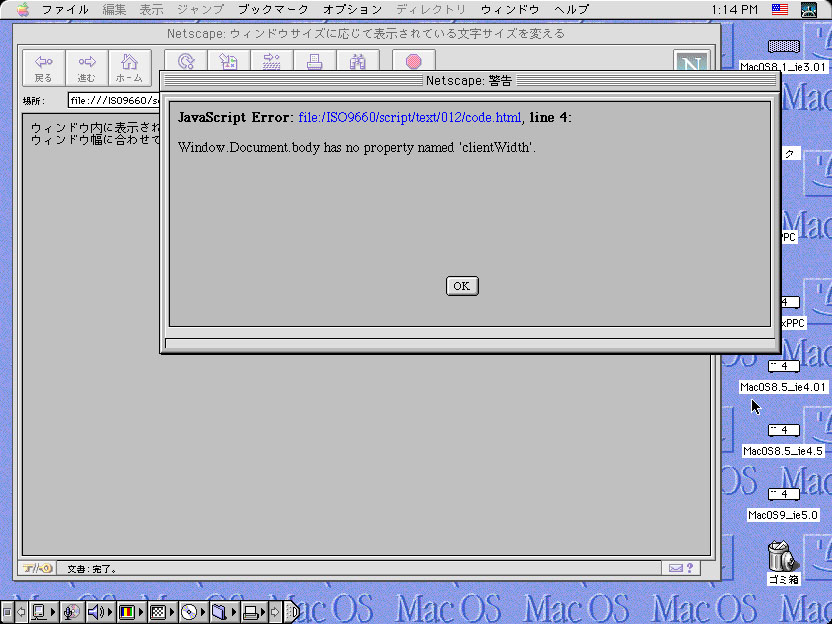
Task: Open the ファイル menu
Action: (65, 10)
